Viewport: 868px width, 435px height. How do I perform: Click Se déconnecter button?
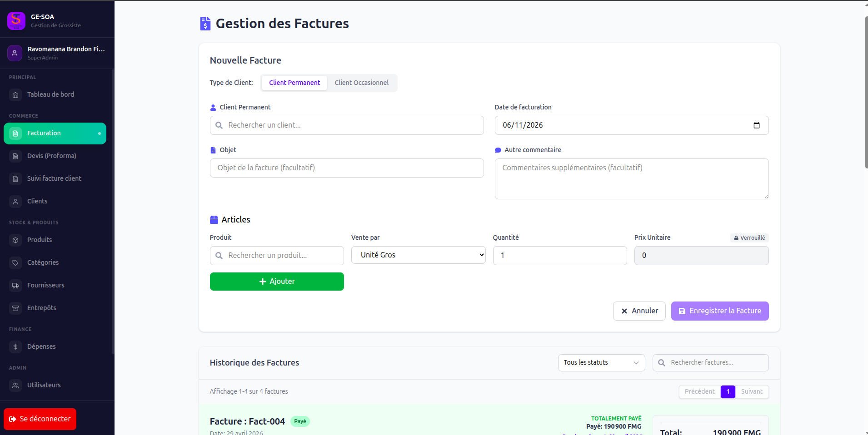[40, 419]
